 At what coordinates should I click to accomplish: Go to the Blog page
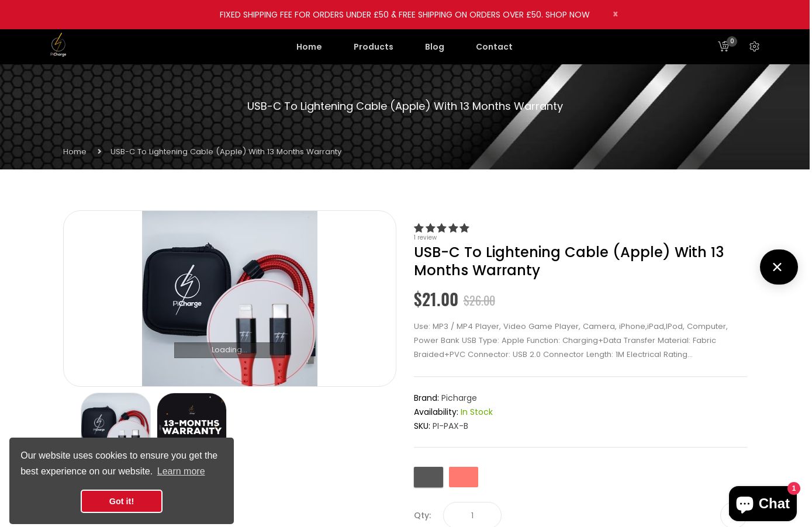[434, 47]
